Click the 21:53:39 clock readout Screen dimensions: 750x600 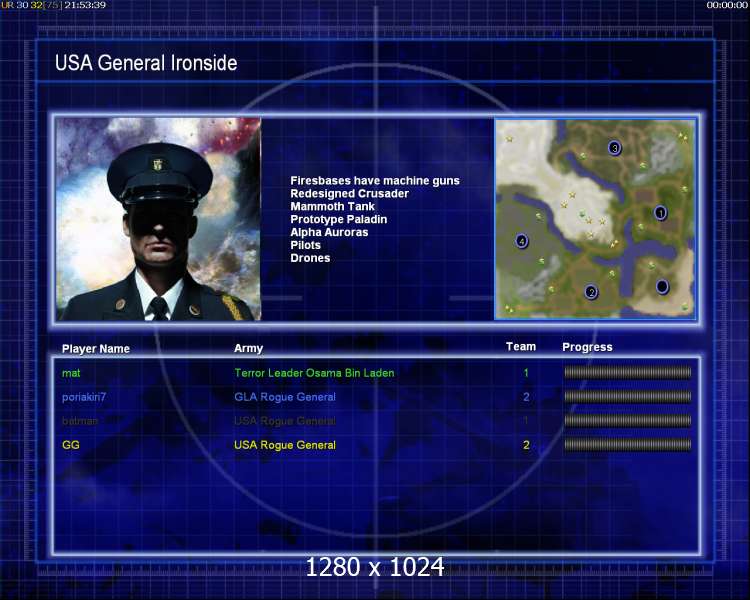[x=85, y=5]
